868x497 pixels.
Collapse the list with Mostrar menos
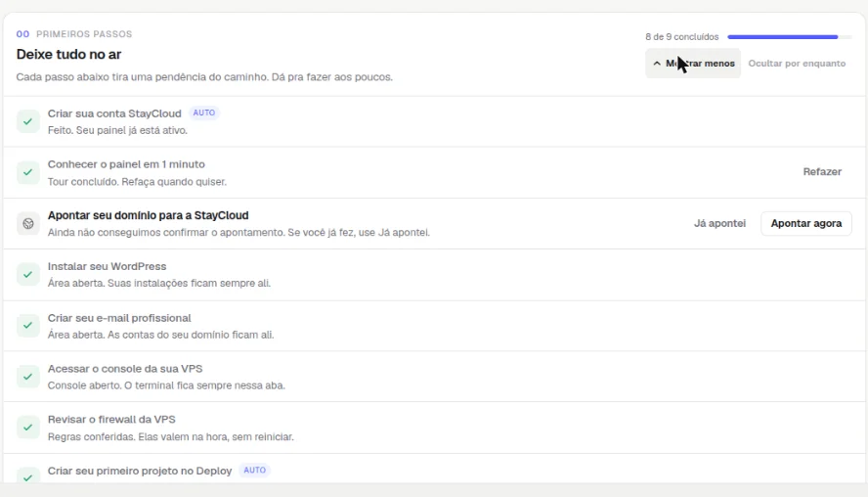(693, 64)
